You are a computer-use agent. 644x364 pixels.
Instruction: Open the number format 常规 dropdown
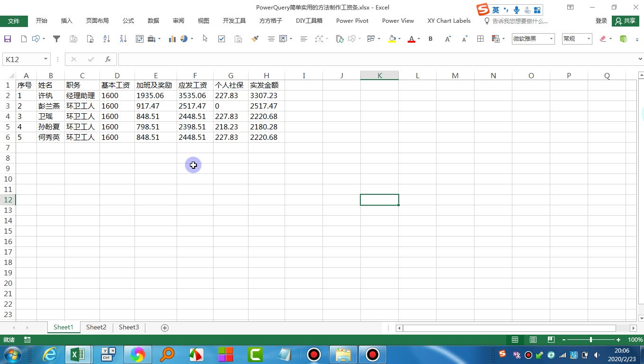pyautogui.click(x=589, y=39)
